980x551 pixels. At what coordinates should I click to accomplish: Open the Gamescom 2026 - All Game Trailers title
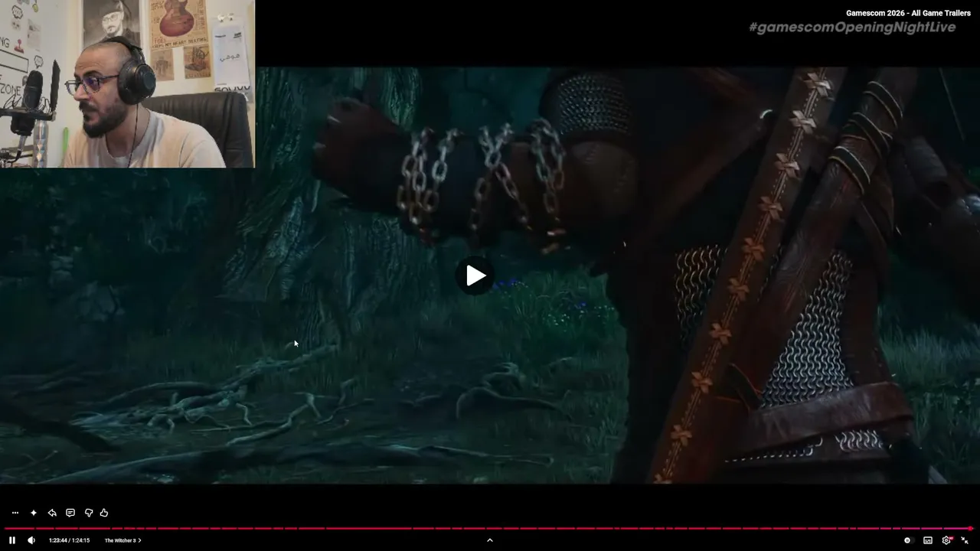coord(908,13)
